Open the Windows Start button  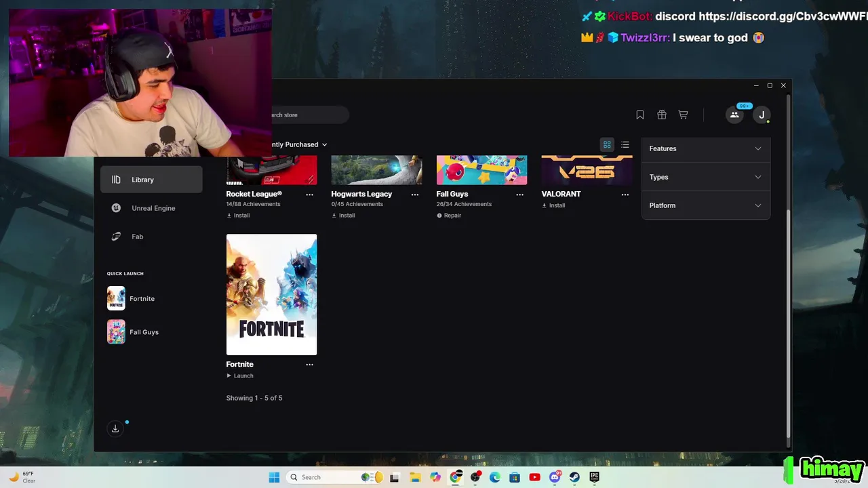pyautogui.click(x=274, y=477)
